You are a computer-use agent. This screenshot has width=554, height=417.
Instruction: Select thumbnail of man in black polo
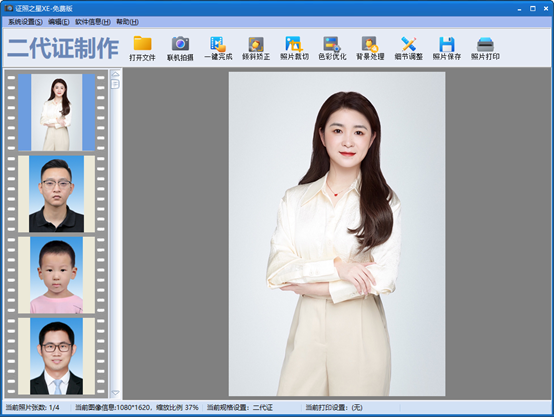57,194
